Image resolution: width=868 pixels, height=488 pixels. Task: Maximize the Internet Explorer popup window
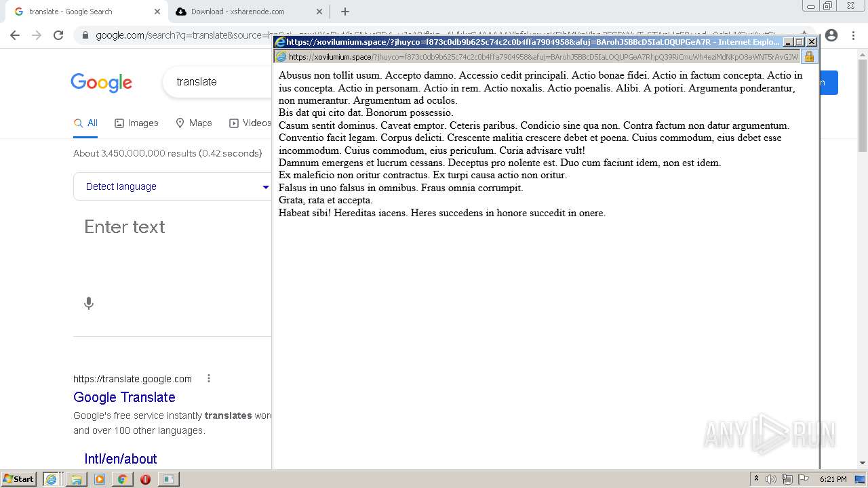click(800, 42)
